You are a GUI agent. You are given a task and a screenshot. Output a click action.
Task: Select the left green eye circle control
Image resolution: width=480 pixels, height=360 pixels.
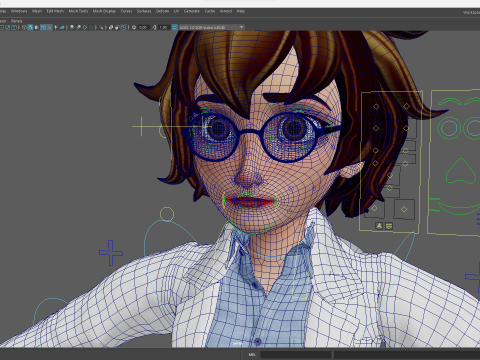click(x=449, y=128)
